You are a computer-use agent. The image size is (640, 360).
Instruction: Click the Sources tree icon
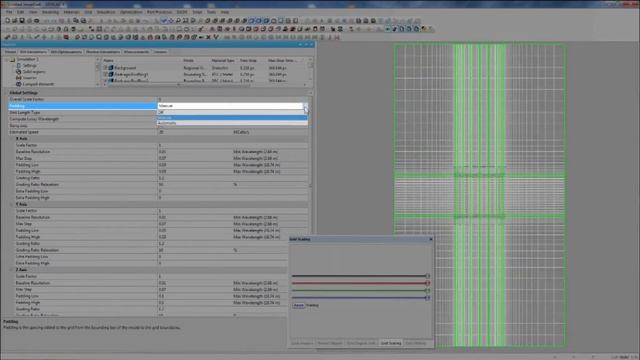coord(18,78)
